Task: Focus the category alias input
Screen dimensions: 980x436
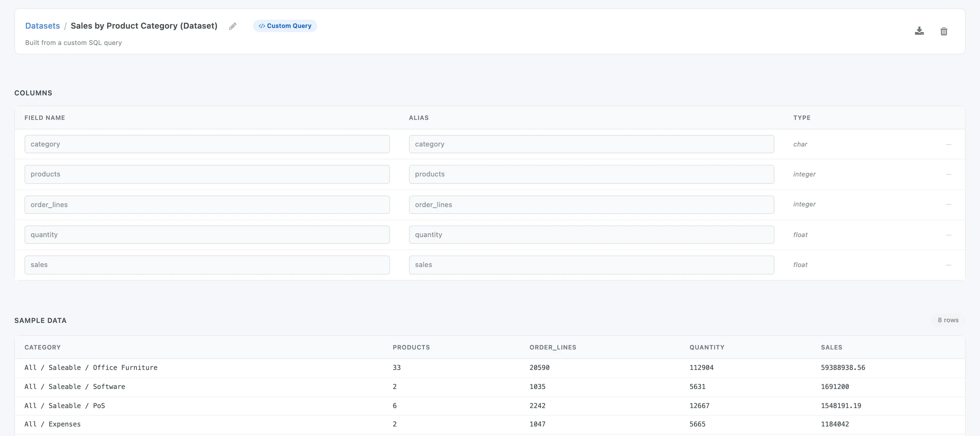Action: click(591, 144)
